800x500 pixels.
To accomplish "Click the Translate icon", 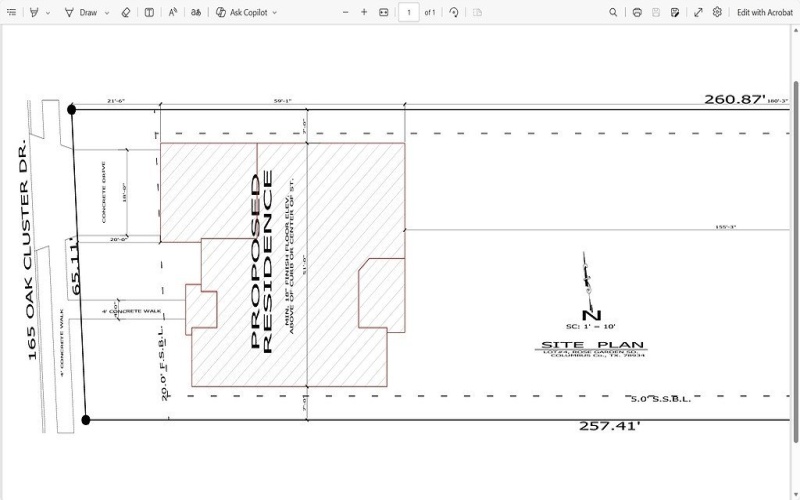I will click(x=196, y=12).
